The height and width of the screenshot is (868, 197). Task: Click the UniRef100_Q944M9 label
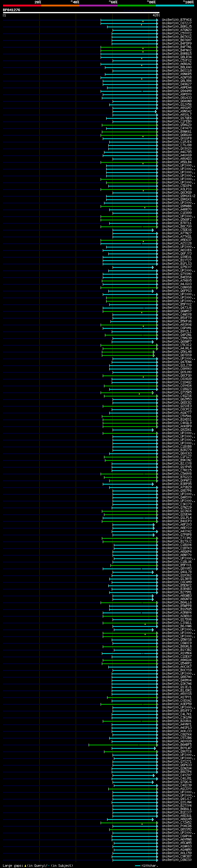coord(177,91)
